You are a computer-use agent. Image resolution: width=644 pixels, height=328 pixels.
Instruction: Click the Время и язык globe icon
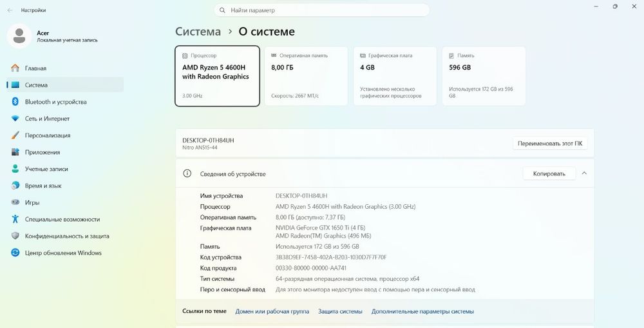(x=15, y=186)
